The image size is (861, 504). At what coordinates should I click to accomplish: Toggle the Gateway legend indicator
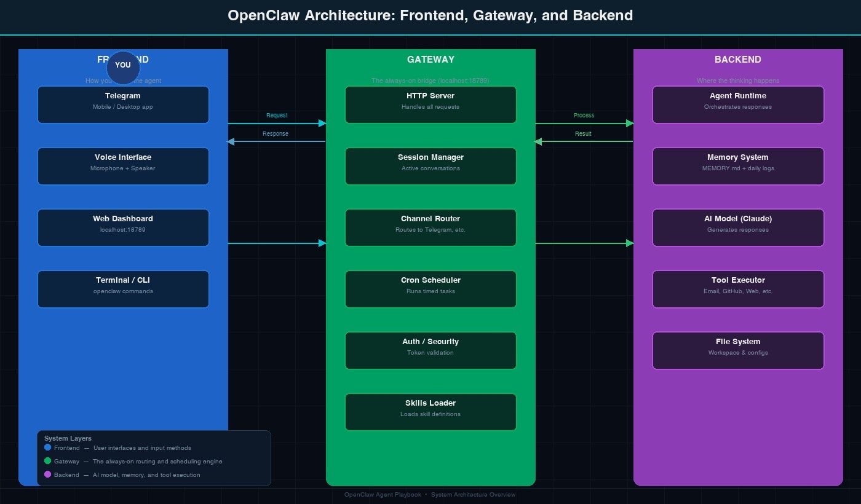(47, 461)
